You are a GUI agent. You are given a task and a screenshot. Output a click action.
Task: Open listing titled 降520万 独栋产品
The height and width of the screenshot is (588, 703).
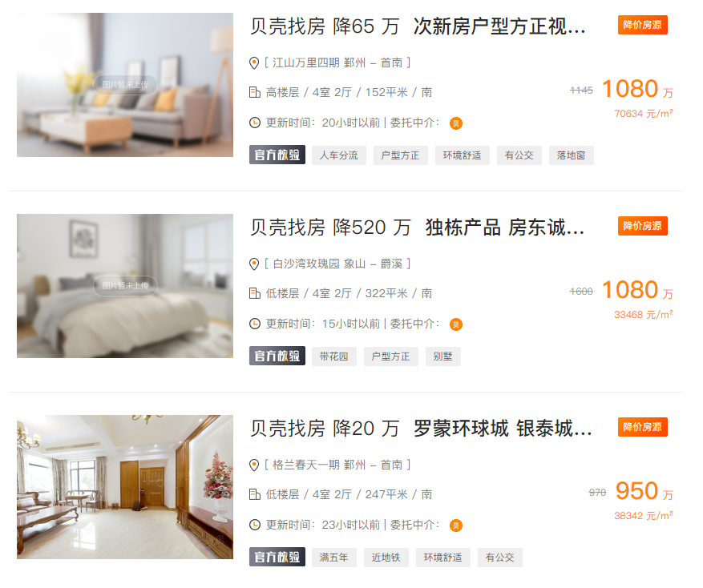(418, 228)
